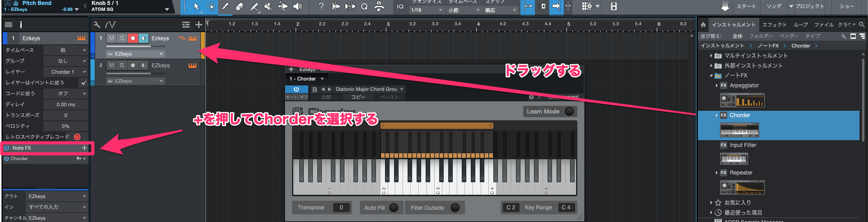This screenshot has height=222, width=868.
Task: Toggle record arm on track 1
Action: click(x=133, y=38)
